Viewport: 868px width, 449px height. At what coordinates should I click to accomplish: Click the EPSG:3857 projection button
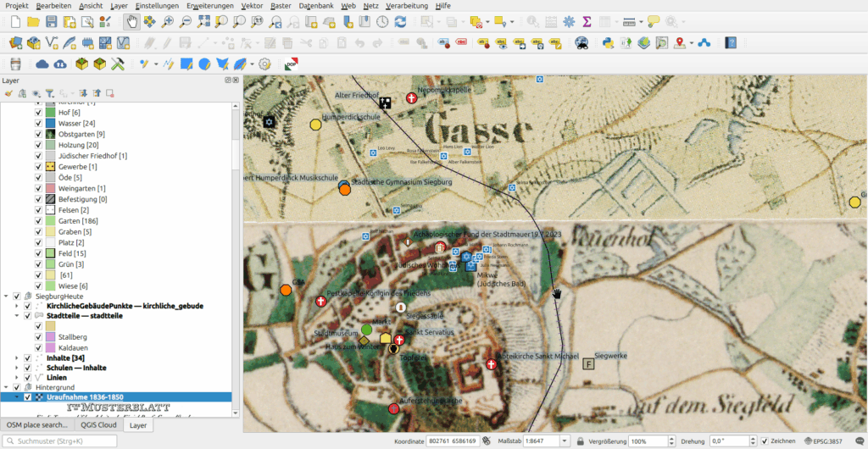(x=824, y=441)
